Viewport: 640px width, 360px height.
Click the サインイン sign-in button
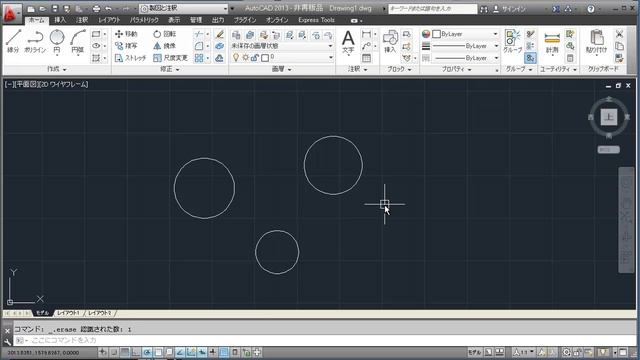[x=509, y=9]
